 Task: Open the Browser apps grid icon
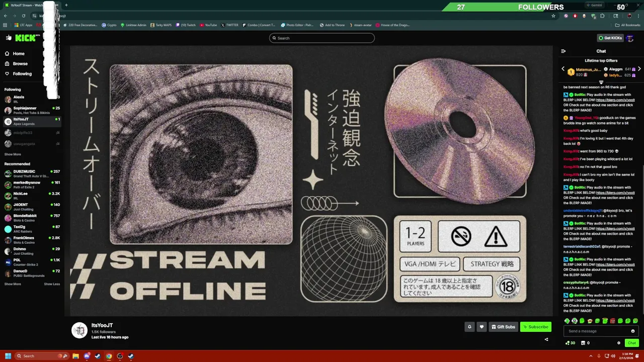coord(5,25)
